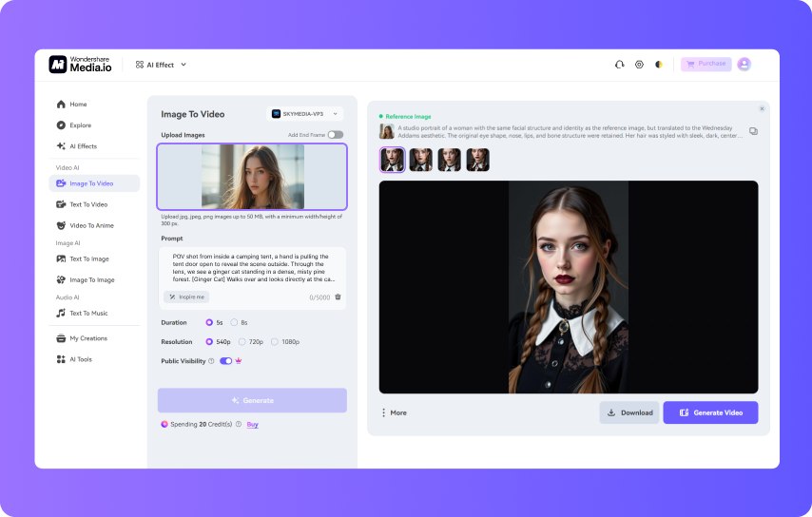812x517 pixels.
Task: Switch theme with the half-moon icon
Action: coord(659,65)
